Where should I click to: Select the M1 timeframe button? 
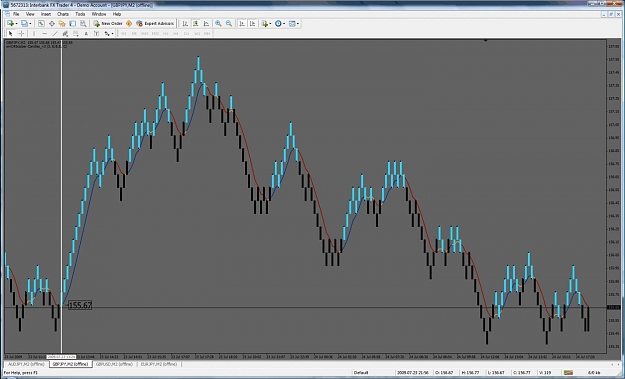pyautogui.click(x=124, y=33)
